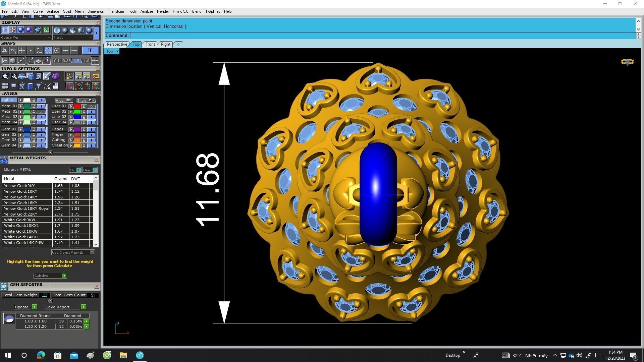
Task: Open the T-Splines menu
Action: tap(212, 11)
